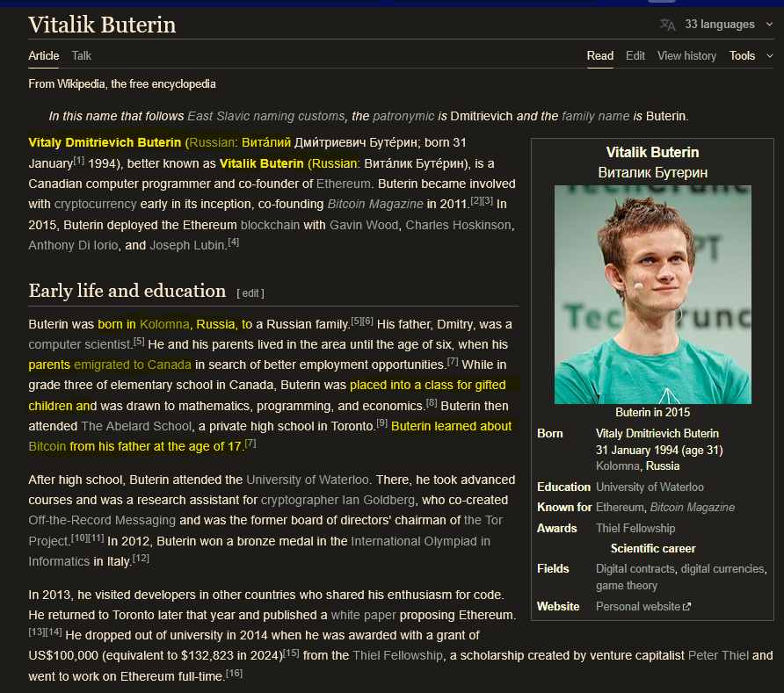
Task: Open citation 4 after Joseph Lubin
Action: click(x=234, y=242)
